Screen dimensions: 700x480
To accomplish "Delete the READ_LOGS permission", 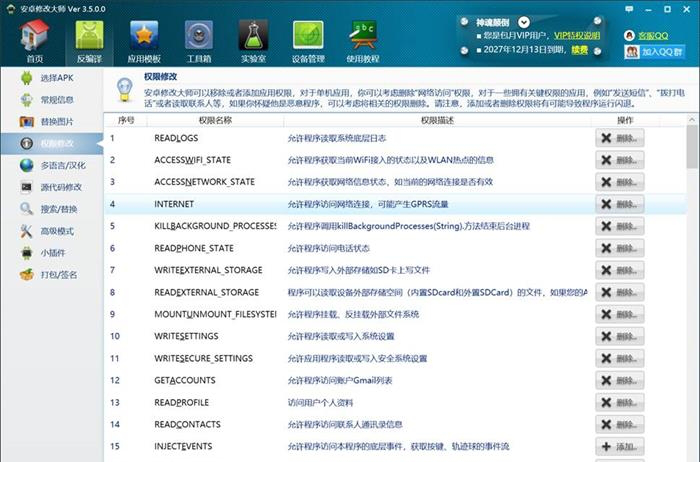I will (x=619, y=138).
